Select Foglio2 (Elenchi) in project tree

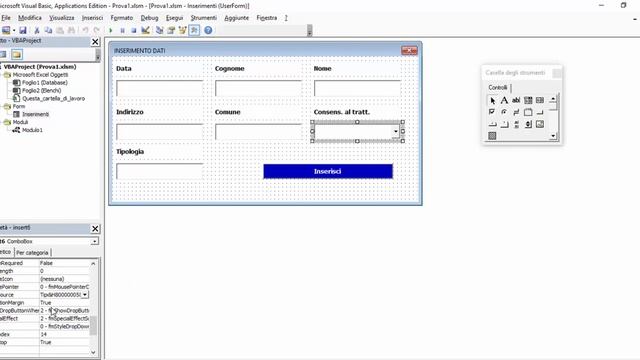click(41, 91)
